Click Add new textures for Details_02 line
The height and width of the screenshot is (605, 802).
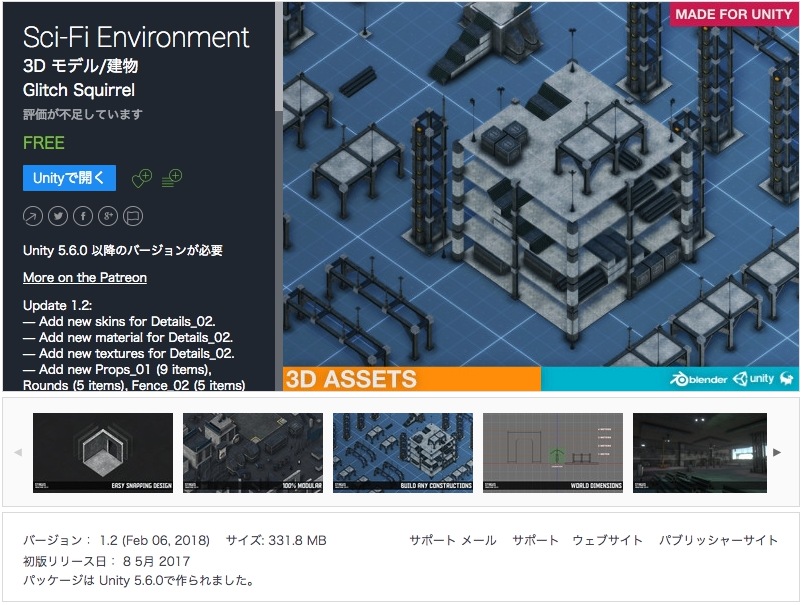(128, 353)
